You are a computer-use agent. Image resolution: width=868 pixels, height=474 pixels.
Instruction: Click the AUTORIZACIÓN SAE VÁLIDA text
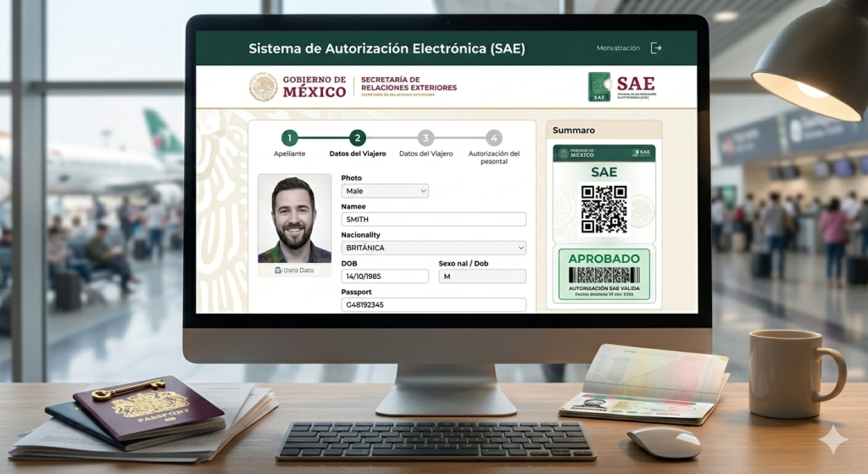point(604,288)
